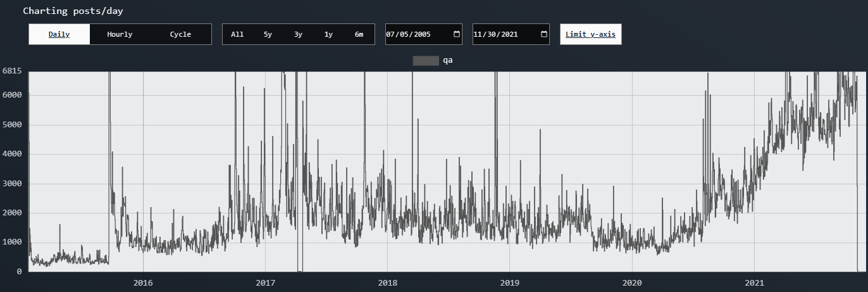
Task: Click the 2021 label on the x-axis
Action: (x=754, y=282)
